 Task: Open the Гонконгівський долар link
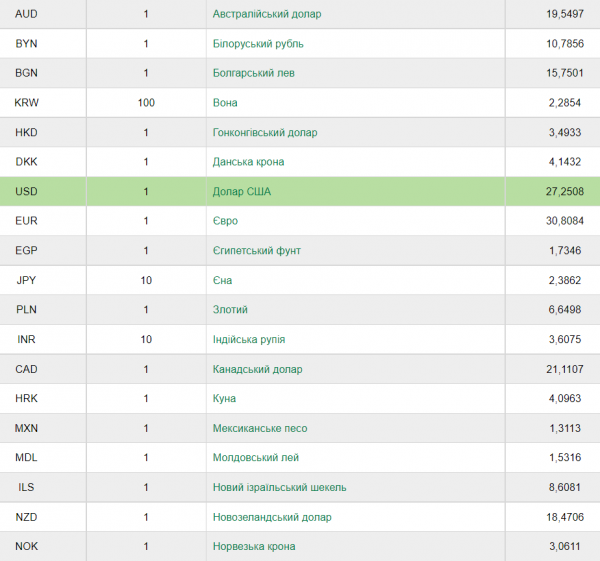coord(265,132)
